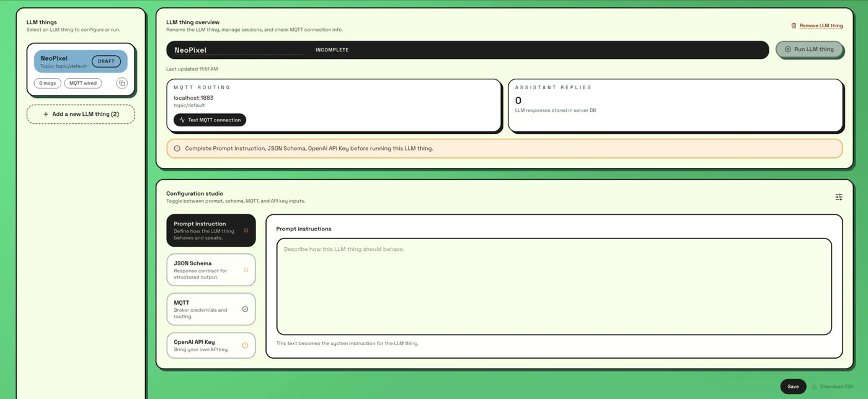Open the Prompt Instruction tab

pos(211,230)
